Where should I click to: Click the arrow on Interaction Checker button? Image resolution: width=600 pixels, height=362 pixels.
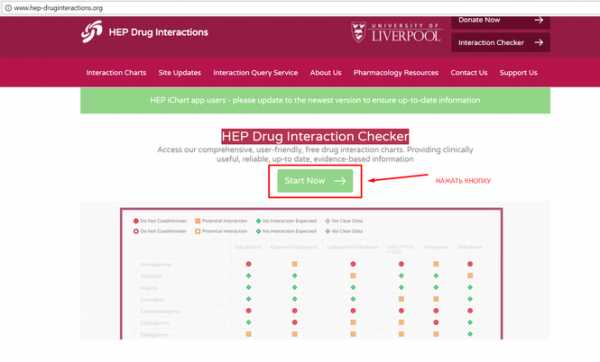539,42
